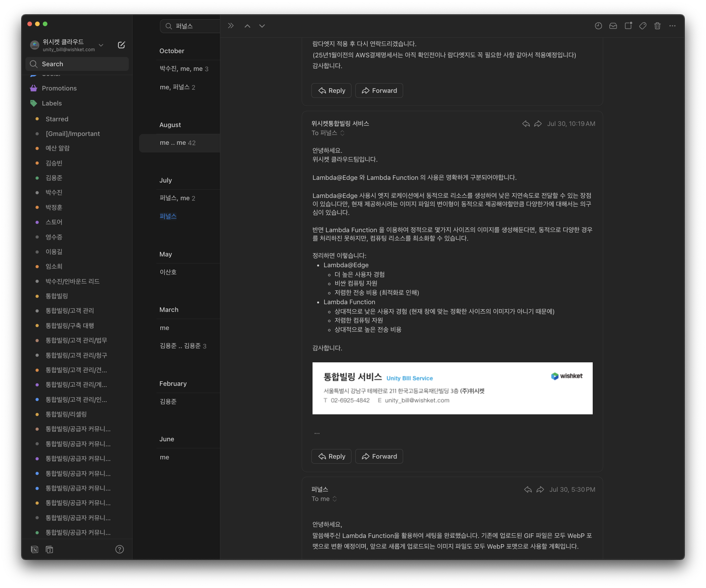Expand the 'To me' recipient details
Image resolution: width=706 pixels, height=588 pixels.
335,499
